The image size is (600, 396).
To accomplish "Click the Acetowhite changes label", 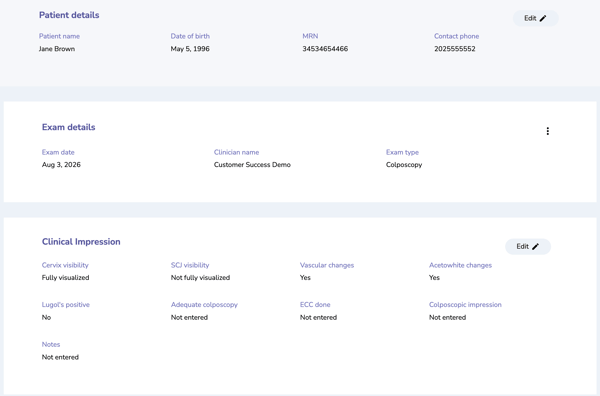I will point(460,265).
